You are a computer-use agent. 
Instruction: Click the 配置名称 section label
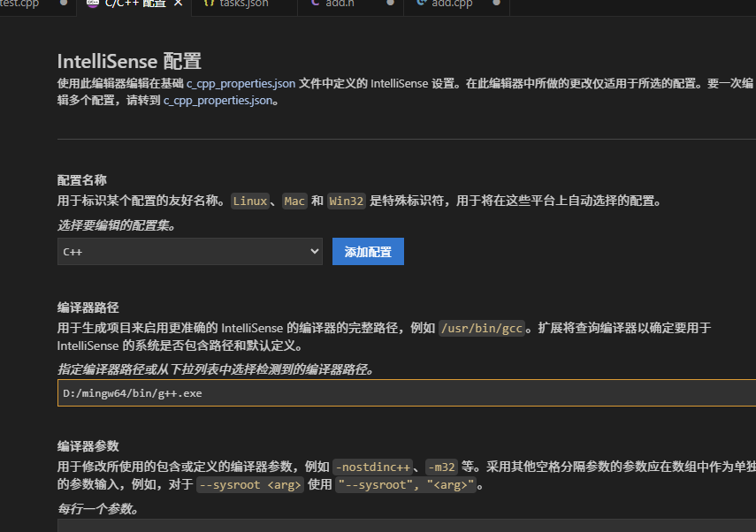[82, 180]
